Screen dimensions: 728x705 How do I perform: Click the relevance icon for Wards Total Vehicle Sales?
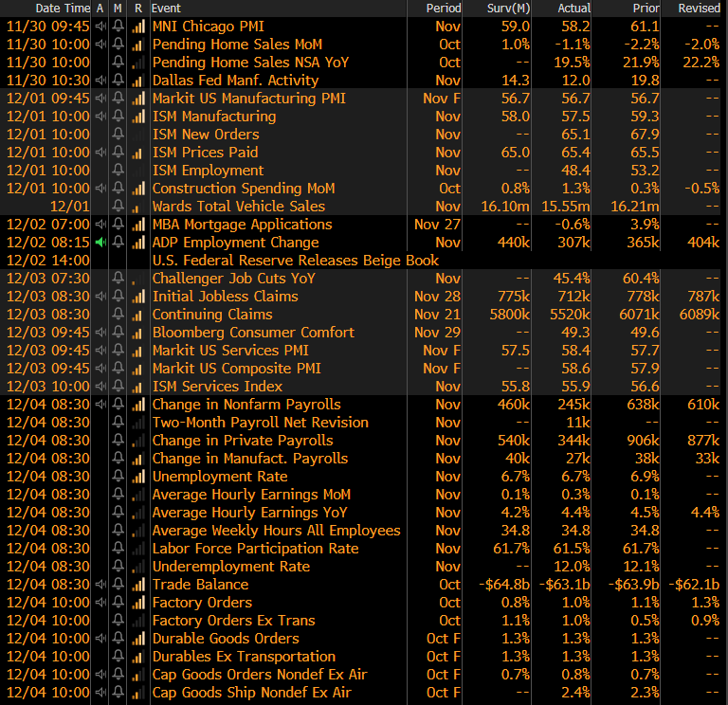point(137,207)
